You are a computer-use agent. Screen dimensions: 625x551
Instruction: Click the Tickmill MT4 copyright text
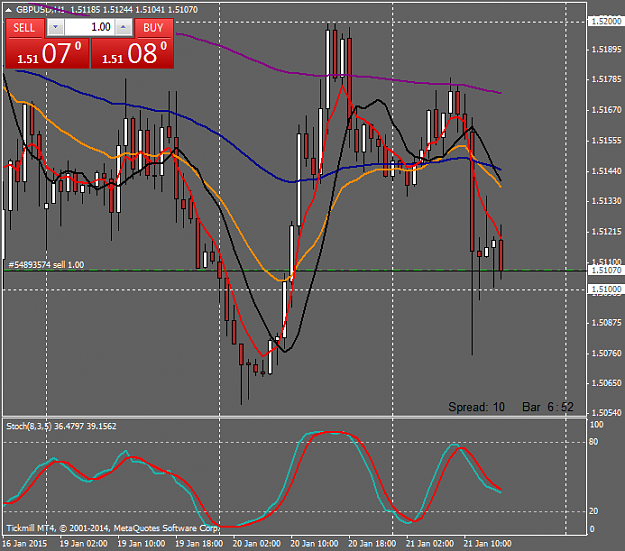click(113, 528)
